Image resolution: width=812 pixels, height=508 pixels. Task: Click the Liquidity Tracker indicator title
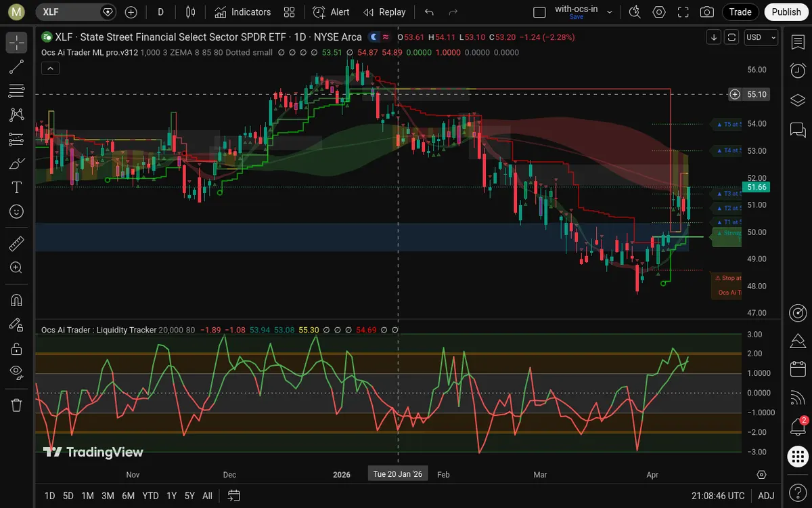97,330
